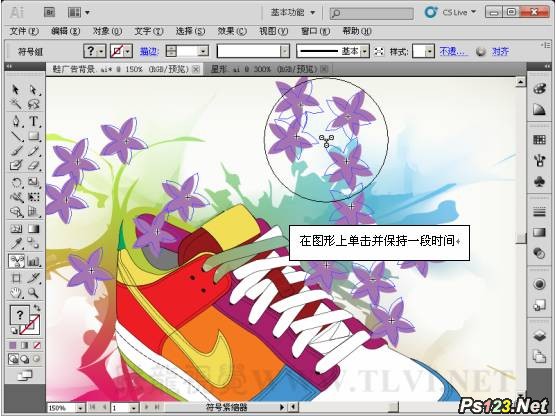This screenshot has width=556, height=416.
Task: Open the Stroke panel
Action: tap(539, 212)
